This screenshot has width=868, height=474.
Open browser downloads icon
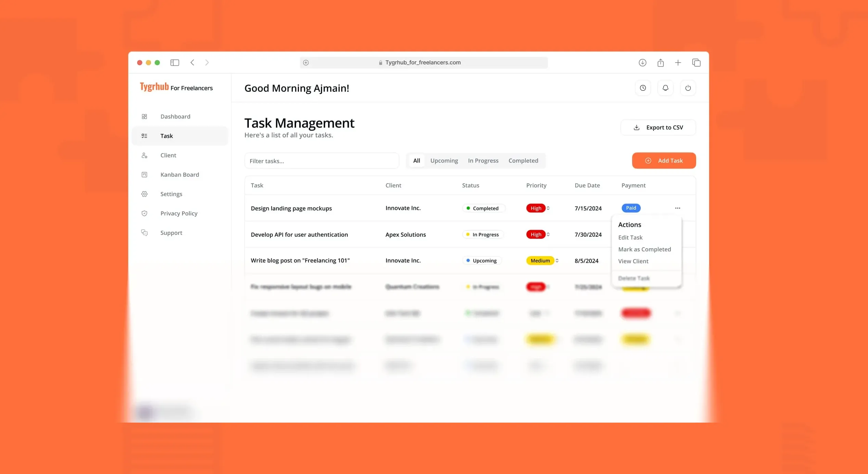(x=642, y=62)
